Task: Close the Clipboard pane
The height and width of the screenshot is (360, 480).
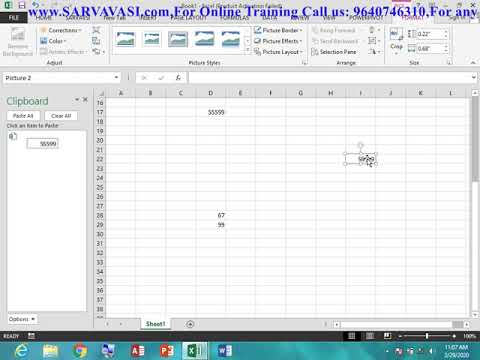Action: pyautogui.click(x=85, y=99)
